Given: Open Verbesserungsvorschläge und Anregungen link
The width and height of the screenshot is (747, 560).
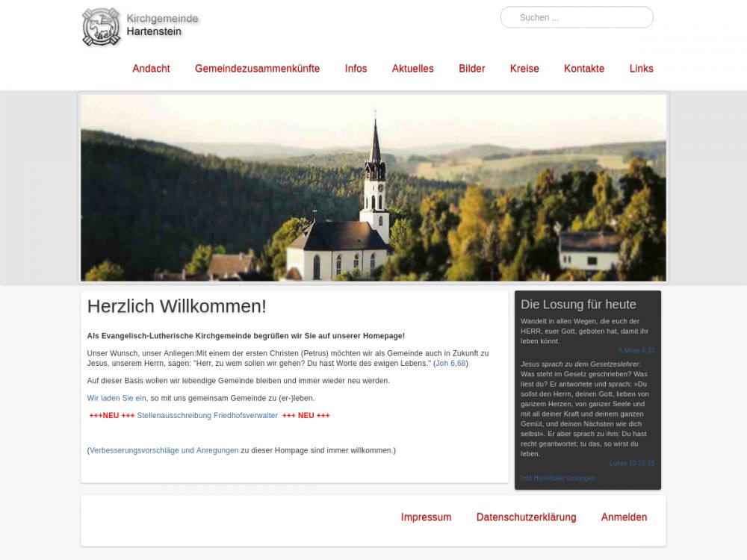Looking at the screenshot, I should click(164, 451).
